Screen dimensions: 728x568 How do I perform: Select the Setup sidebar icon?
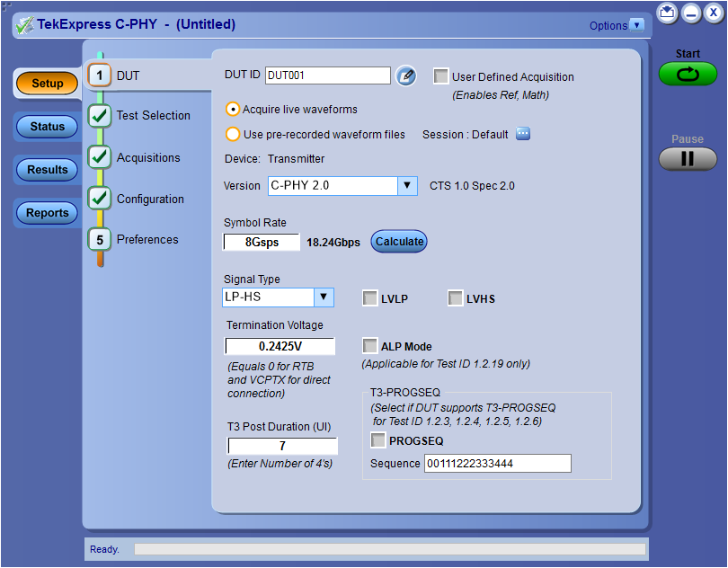click(46, 83)
